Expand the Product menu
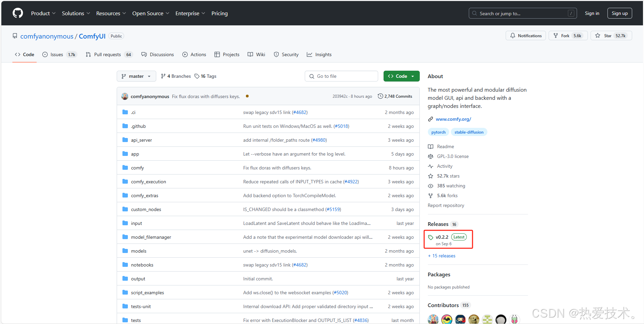This screenshot has width=644, height=324. (x=43, y=13)
